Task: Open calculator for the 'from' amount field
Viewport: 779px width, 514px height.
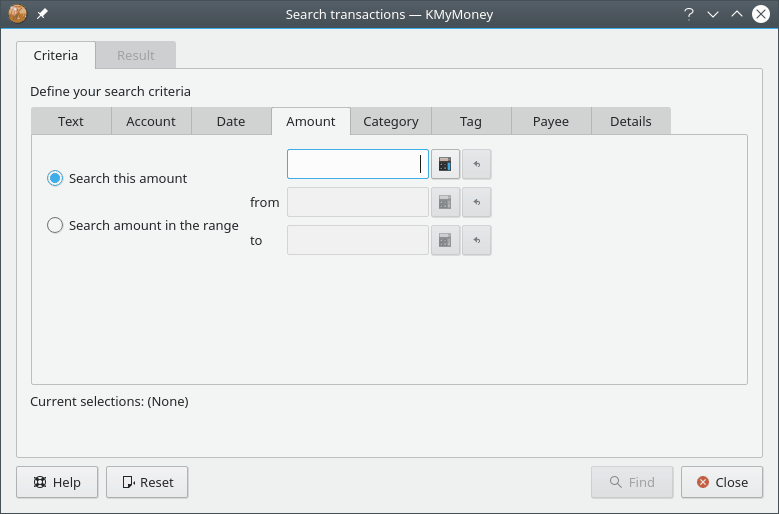Action: (x=445, y=202)
